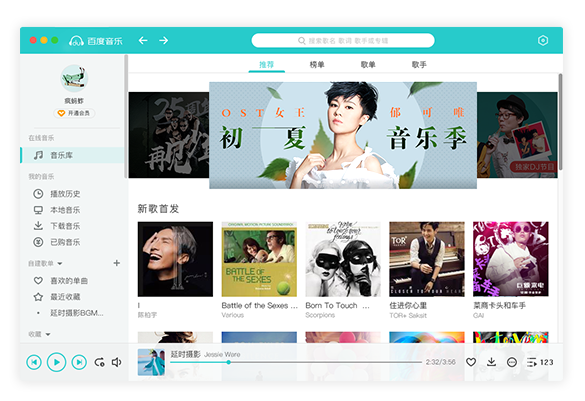The width and height of the screenshot is (585, 401).
Task: Switch to the 歌手 tab
Action: pyautogui.click(x=419, y=65)
